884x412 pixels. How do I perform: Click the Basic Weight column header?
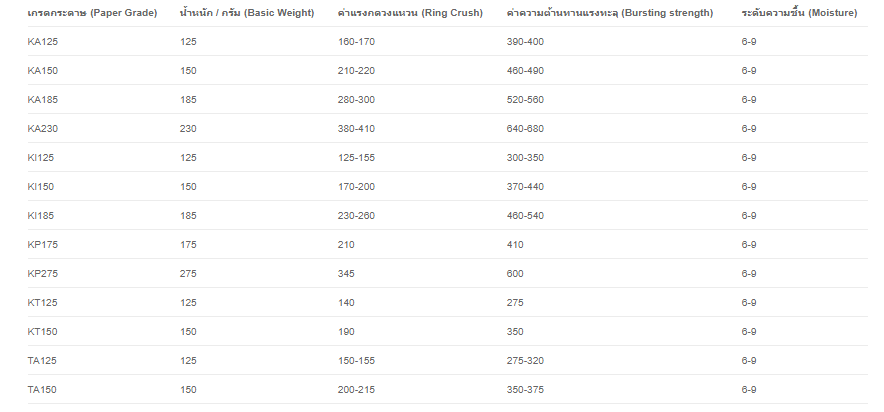[247, 12]
